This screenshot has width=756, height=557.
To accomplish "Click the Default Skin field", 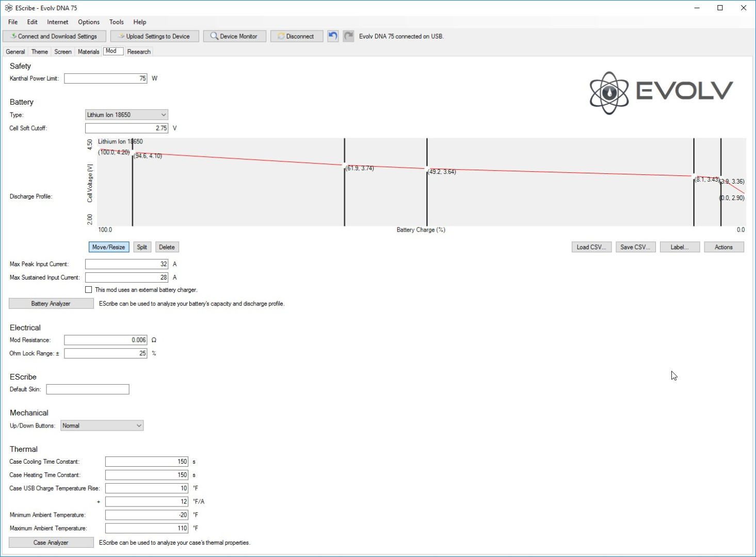I will coord(88,389).
